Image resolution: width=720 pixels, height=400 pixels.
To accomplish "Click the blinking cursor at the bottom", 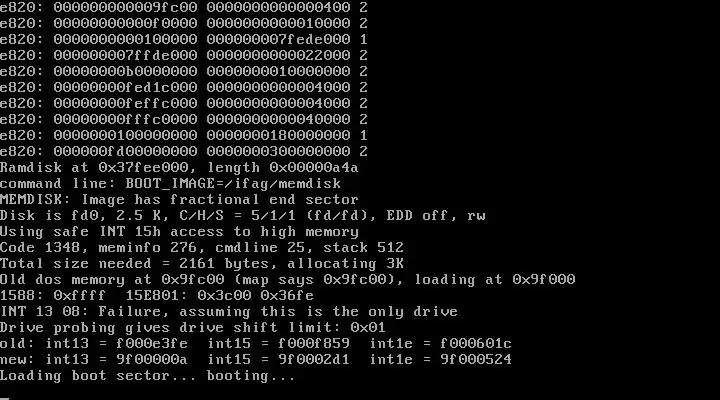I will [5, 398].
